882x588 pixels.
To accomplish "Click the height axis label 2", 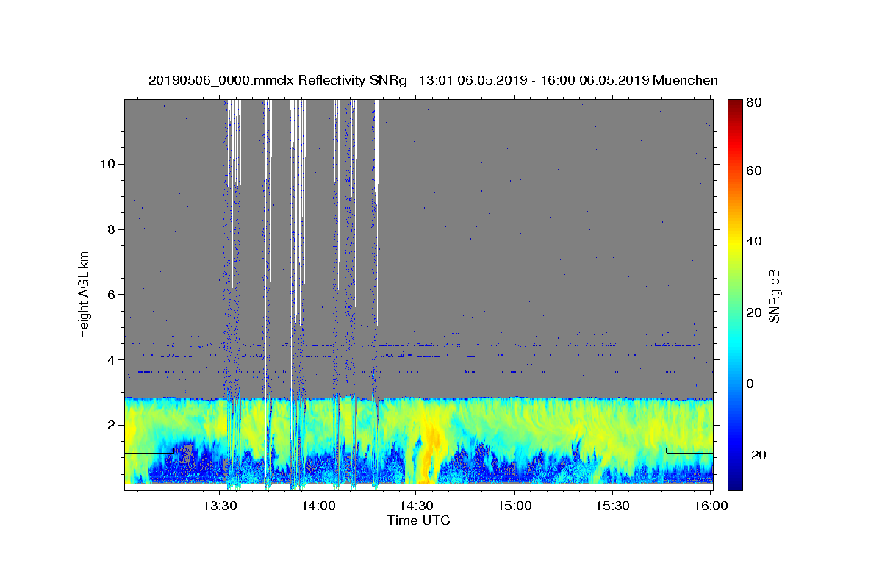I will coord(112,425).
